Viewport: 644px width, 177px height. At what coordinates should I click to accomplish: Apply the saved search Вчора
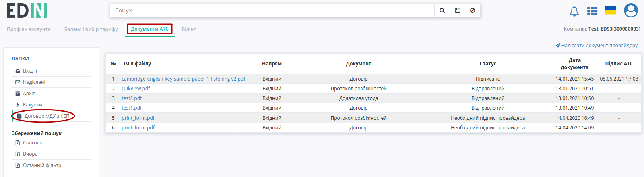[30, 154]
